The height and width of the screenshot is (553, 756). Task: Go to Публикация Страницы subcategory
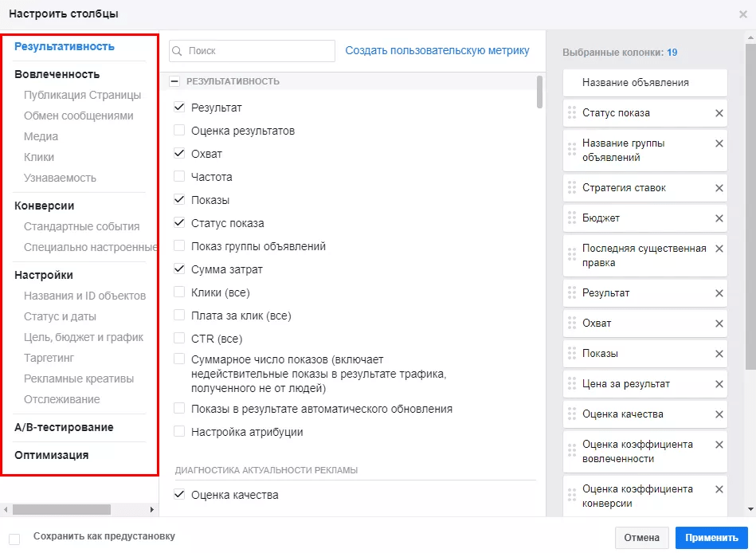(x=82, y=95)
